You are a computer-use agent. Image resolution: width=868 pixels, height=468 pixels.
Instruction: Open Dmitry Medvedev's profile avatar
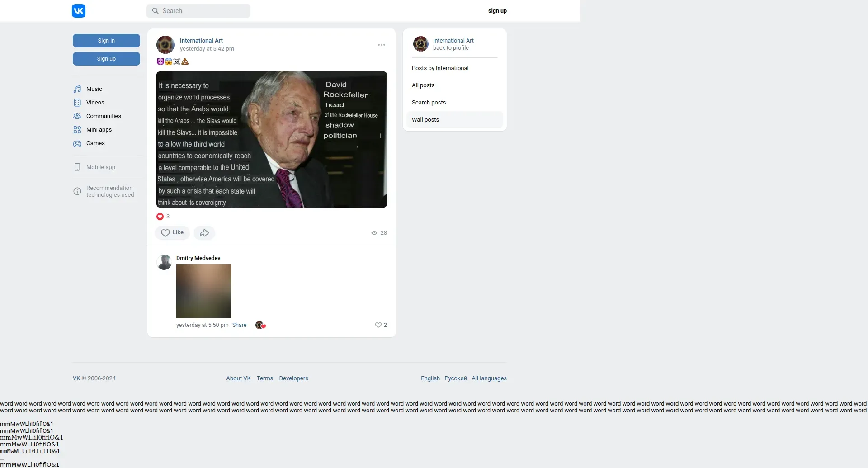coord(164,262)
